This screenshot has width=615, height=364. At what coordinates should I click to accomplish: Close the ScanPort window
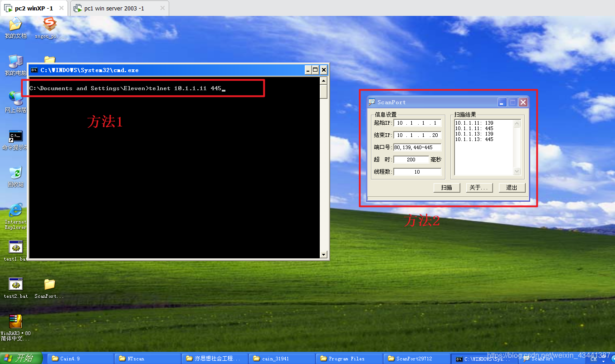(x=523, y=102)
